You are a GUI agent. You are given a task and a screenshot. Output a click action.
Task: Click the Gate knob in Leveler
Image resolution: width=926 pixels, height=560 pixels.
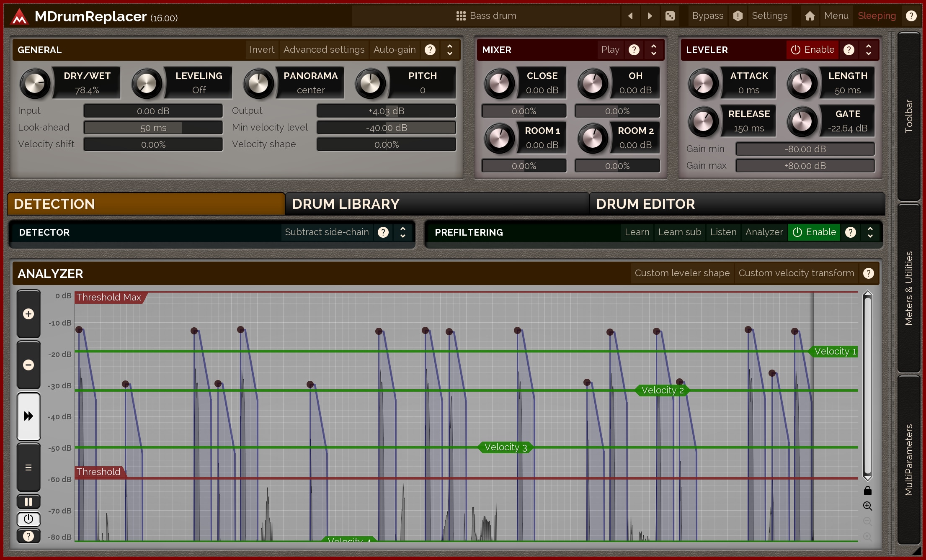click(802, 121)
